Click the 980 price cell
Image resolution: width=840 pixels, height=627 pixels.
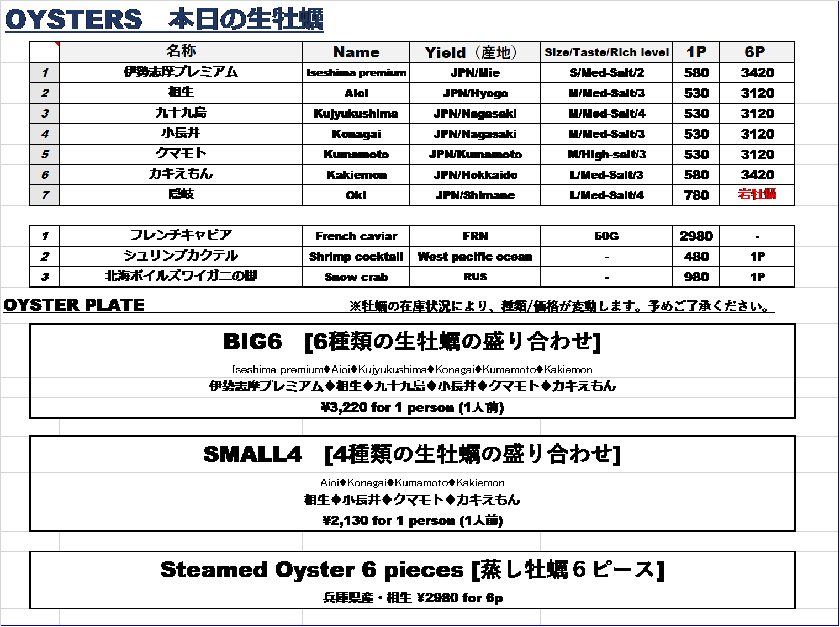click(x=696, y=277)
